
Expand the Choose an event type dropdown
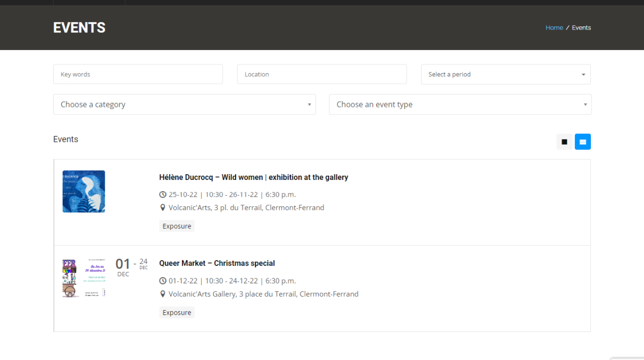tap(460, 105)
